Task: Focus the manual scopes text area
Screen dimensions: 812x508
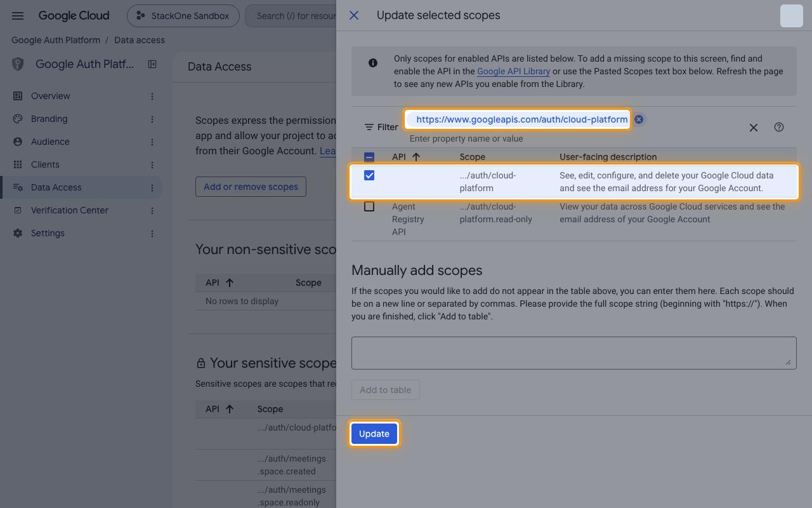Action: click(574, 353)
